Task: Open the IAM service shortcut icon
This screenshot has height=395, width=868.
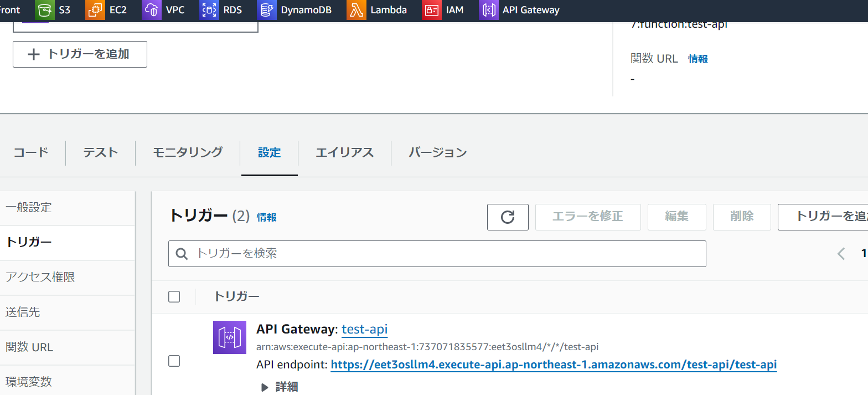Action: [431, 10]
